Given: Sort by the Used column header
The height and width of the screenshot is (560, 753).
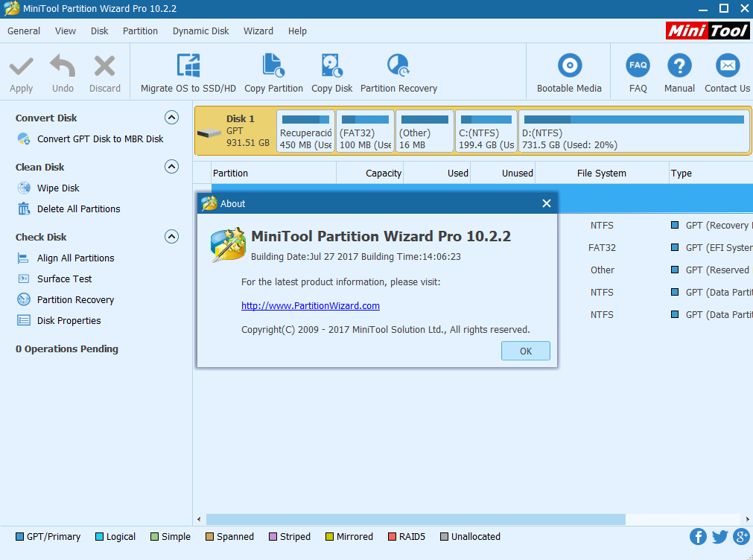Looking at the screenshot, I should [x=437, y=173].
